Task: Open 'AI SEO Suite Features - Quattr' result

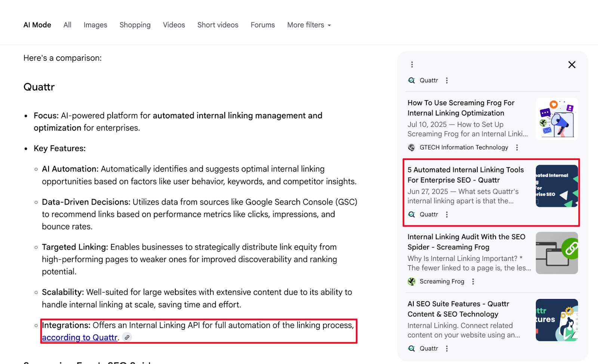Action: click(x=458, y=309)
